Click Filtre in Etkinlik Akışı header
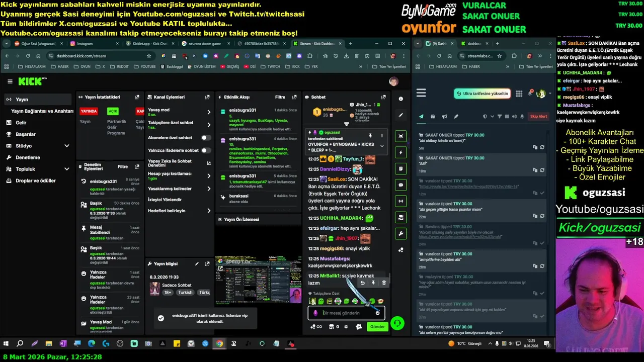Image resolution: width=644 pixels, height=362 pixels. (280, 97)
